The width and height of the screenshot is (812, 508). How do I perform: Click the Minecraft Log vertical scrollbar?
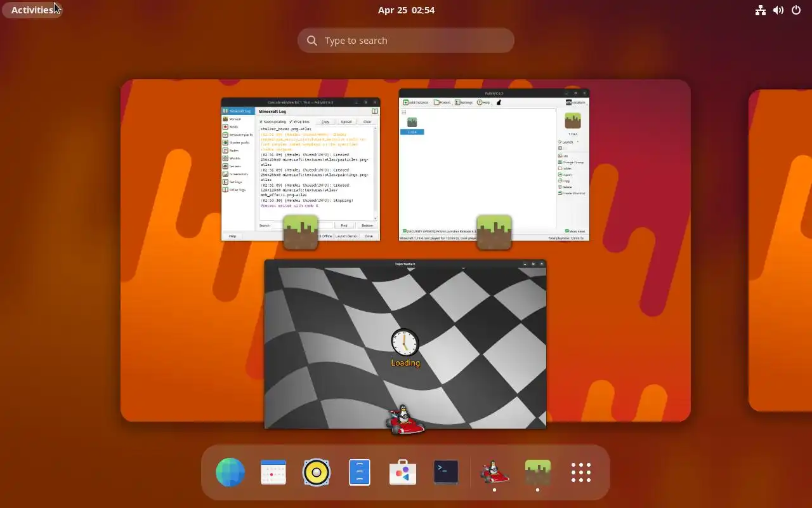coord(376,173)
